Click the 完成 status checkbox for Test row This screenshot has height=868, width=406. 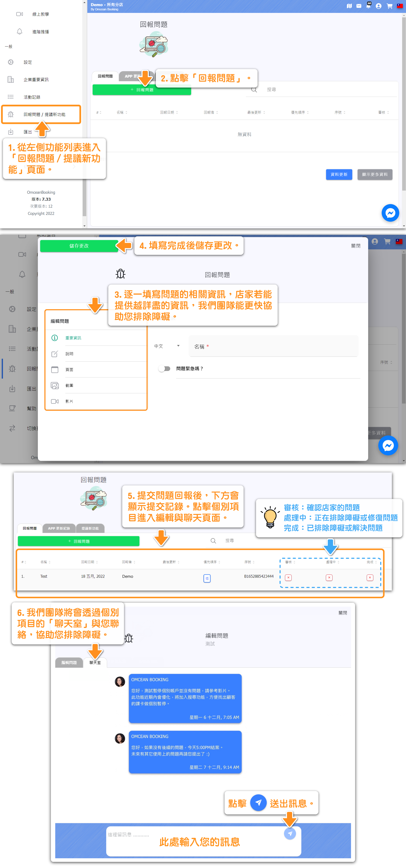click(370, 578)
